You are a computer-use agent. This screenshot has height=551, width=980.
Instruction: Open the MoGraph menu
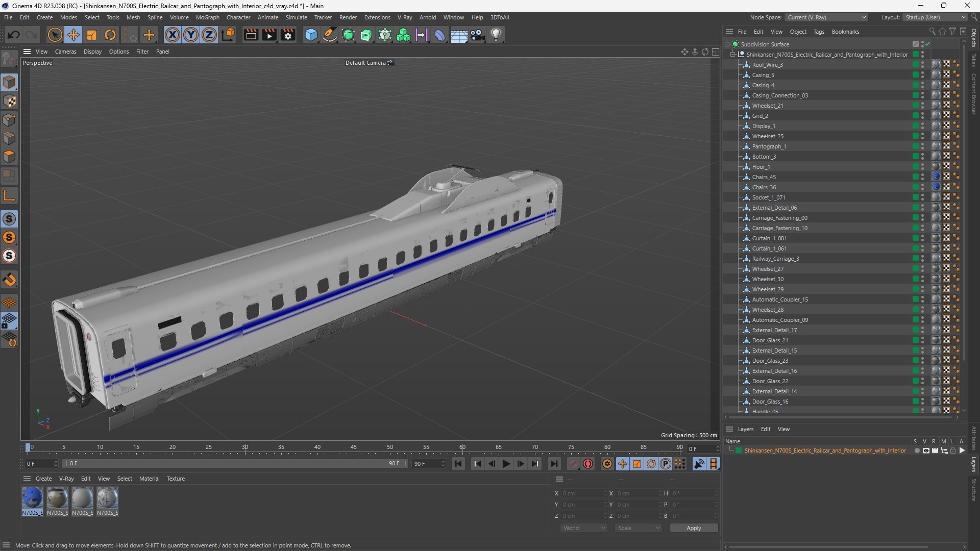coord(207,17)
